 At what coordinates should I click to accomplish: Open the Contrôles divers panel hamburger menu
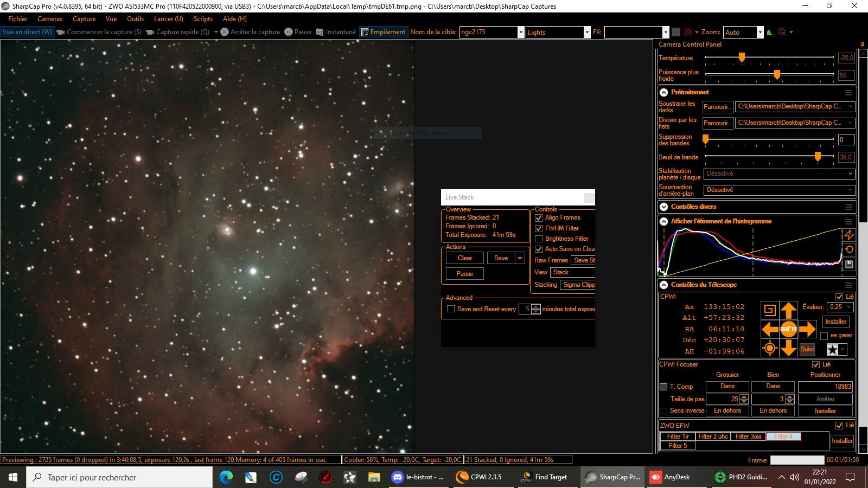point(848,207)
